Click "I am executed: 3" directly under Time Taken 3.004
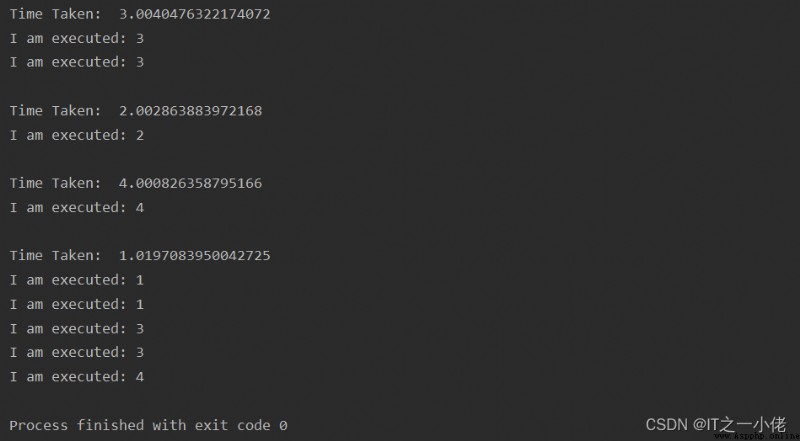The width and height of the screenshot is (800, 441). point(77,38)
